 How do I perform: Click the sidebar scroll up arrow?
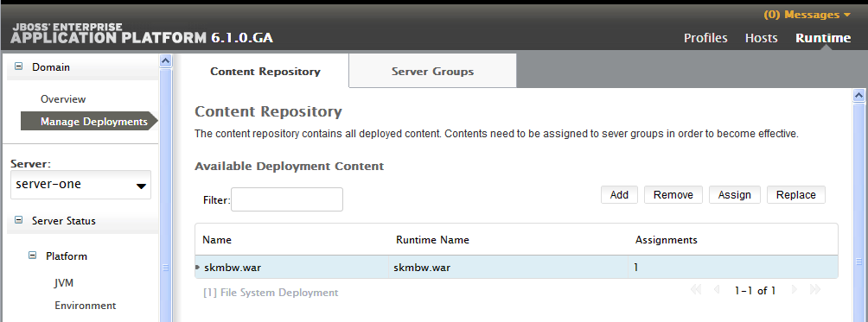[x=165, y=60]
